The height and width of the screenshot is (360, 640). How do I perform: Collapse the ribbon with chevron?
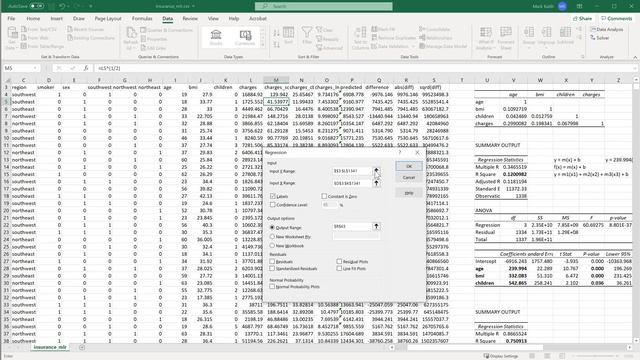click(635, 57)
